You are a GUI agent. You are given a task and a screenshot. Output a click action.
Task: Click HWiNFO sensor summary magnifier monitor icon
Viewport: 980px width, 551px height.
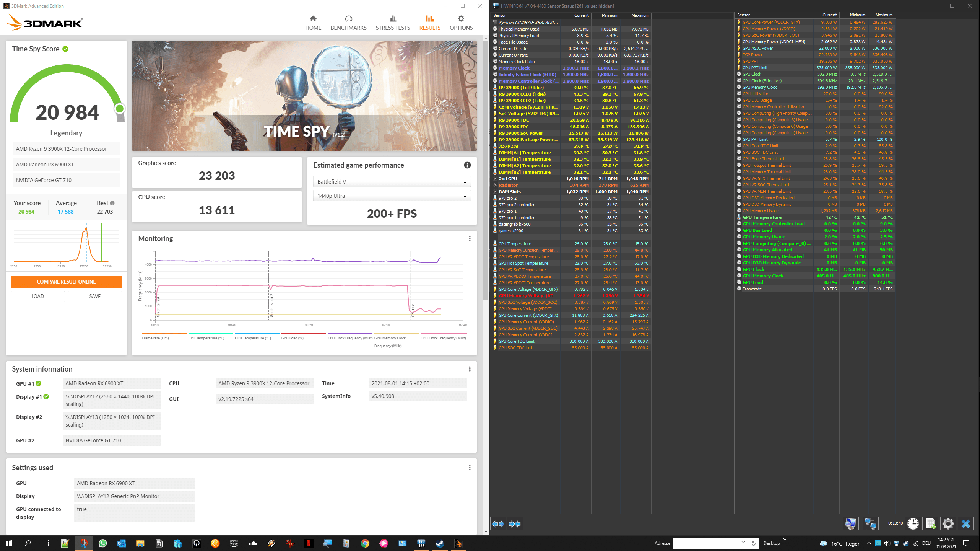coord(850,523)
